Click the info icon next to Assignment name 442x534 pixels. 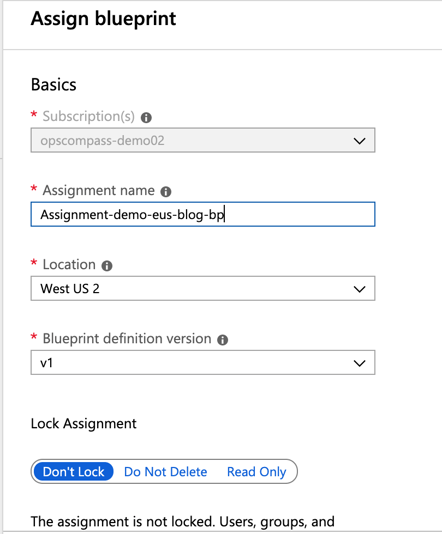[166, 192]
